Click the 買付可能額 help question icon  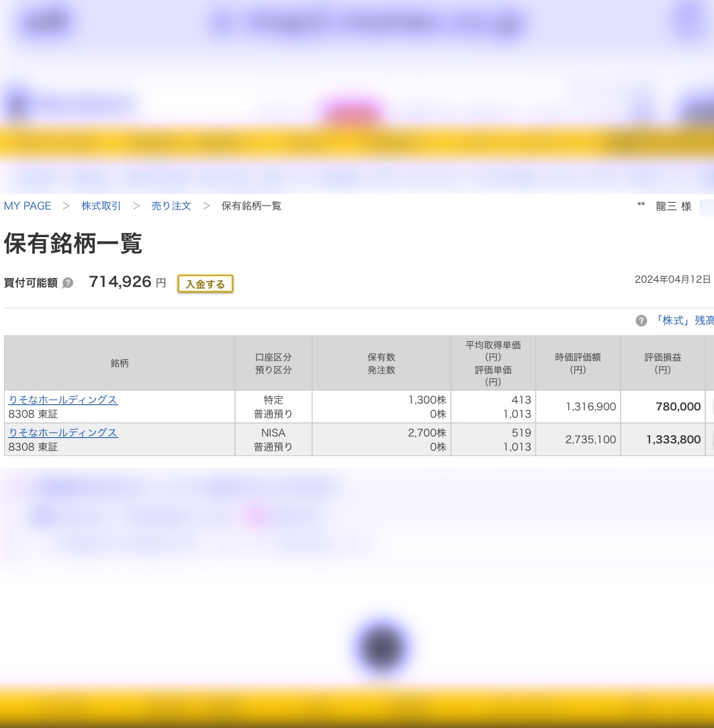(x=68, y=283)
